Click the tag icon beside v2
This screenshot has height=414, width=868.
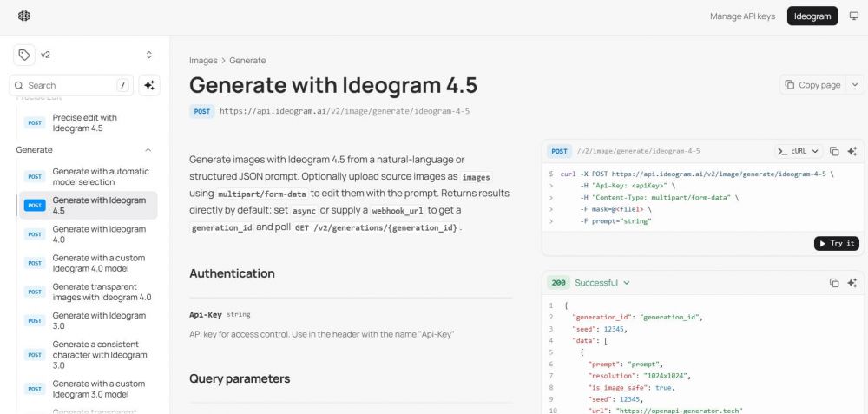[x=23, y=55]
